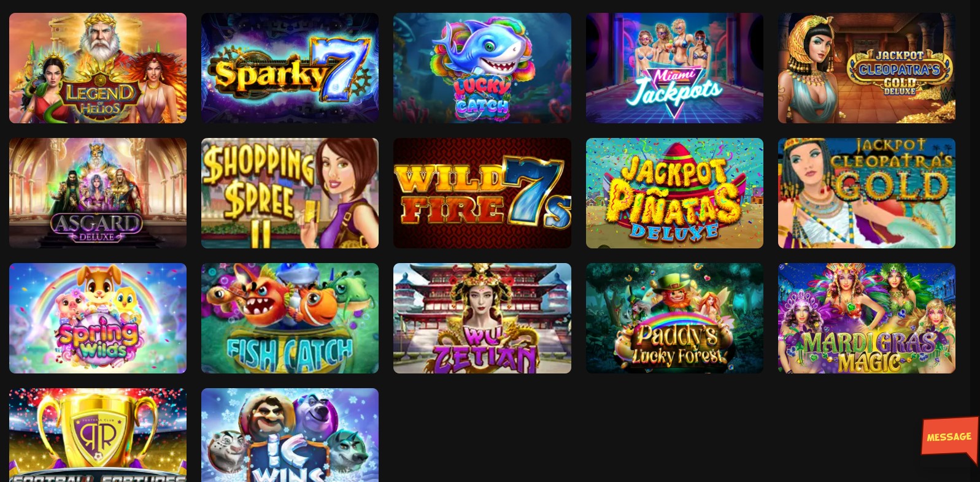The width and height of the screenshot is (980, 482).
Task: Click the Jackpot Cleopatra's Gold tile
Action: coord(866,193)
